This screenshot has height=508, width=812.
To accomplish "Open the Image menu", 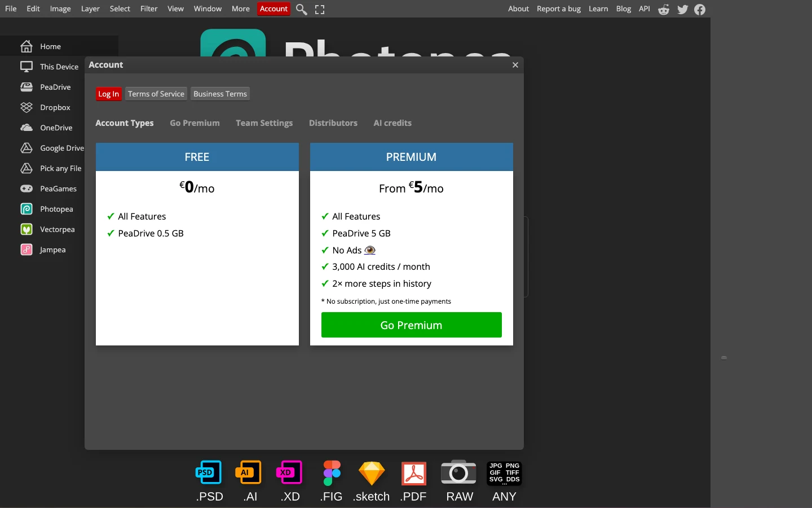I will pos(60,8).
